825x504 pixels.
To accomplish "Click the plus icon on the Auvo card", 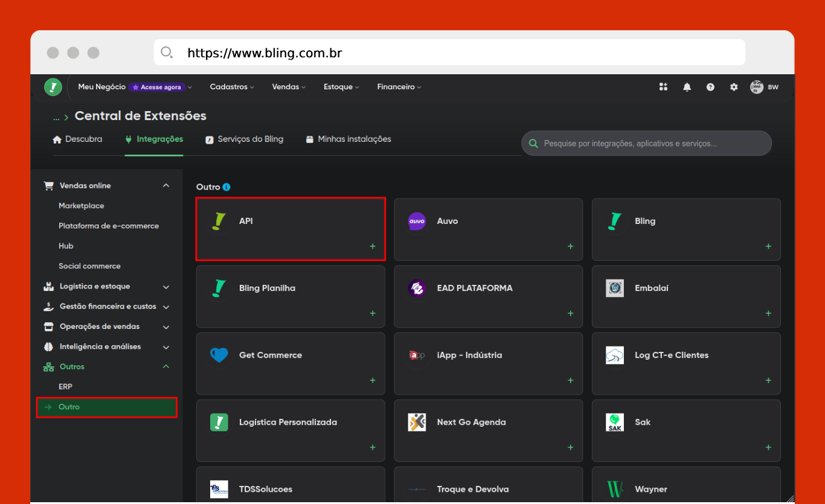I will (571, 246).
